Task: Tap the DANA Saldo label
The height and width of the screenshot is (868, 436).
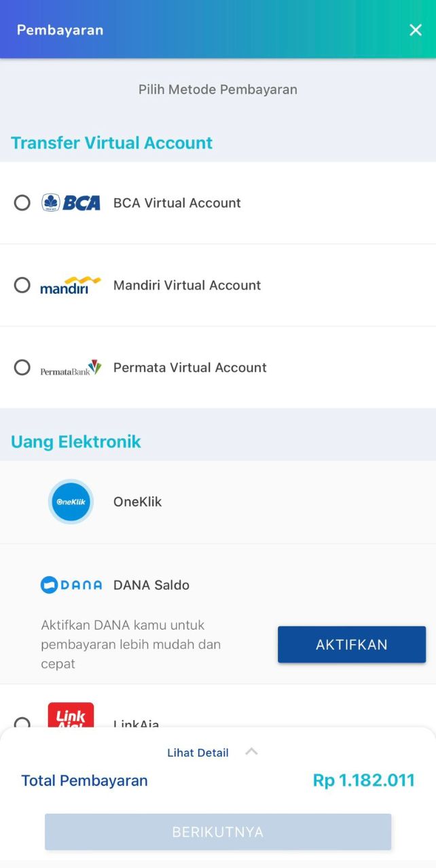Action: [x=151, y=585]
